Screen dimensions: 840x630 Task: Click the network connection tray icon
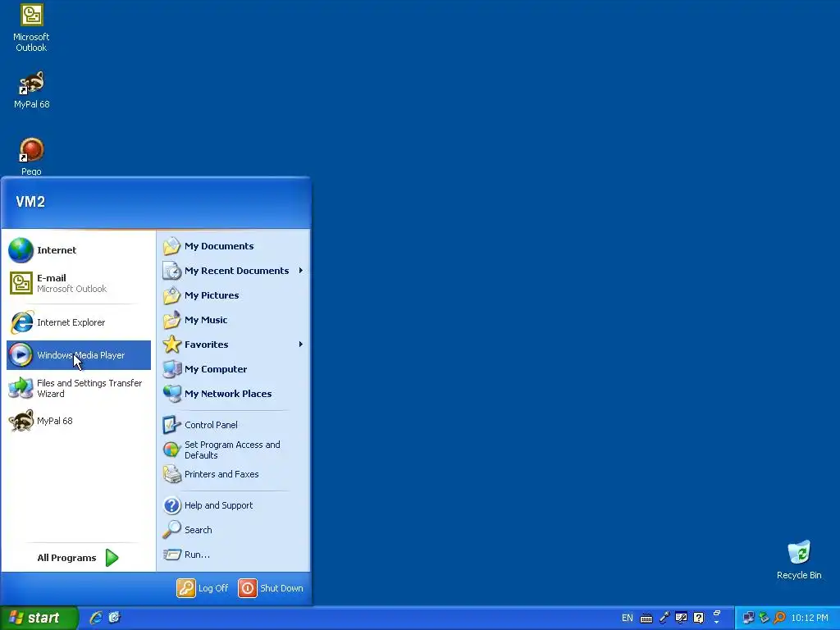(x=748, y=618)
